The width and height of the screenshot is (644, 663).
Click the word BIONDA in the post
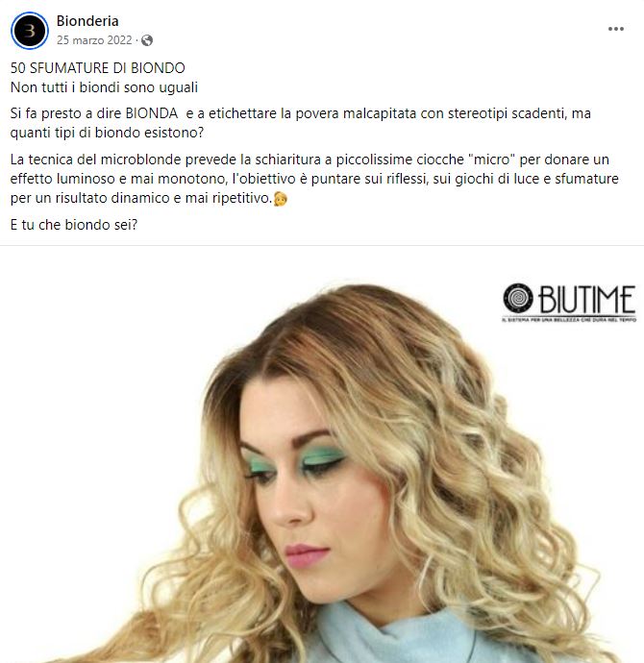pos(152,113)
